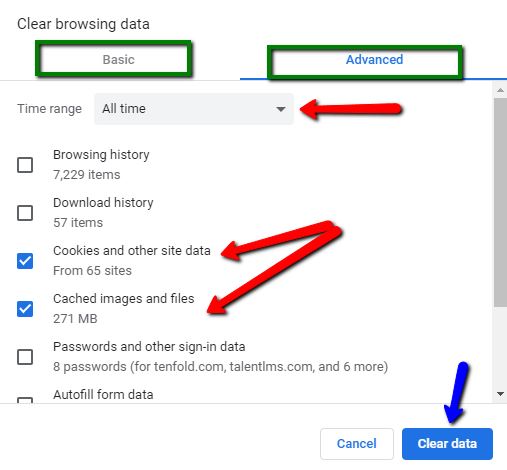This screenshot has height=470, width=507.
Task: Click the Cancel button
Action: tap(357, 444)
